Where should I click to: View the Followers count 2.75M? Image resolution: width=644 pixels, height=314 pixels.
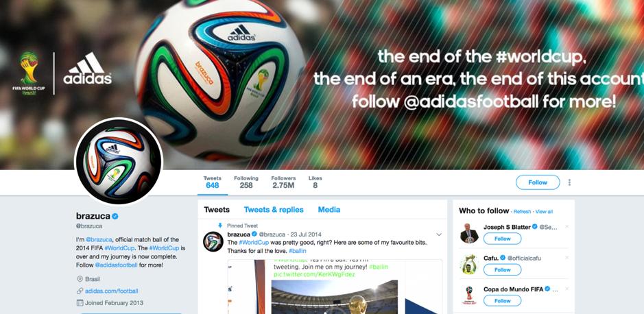(x=283, y=182)
